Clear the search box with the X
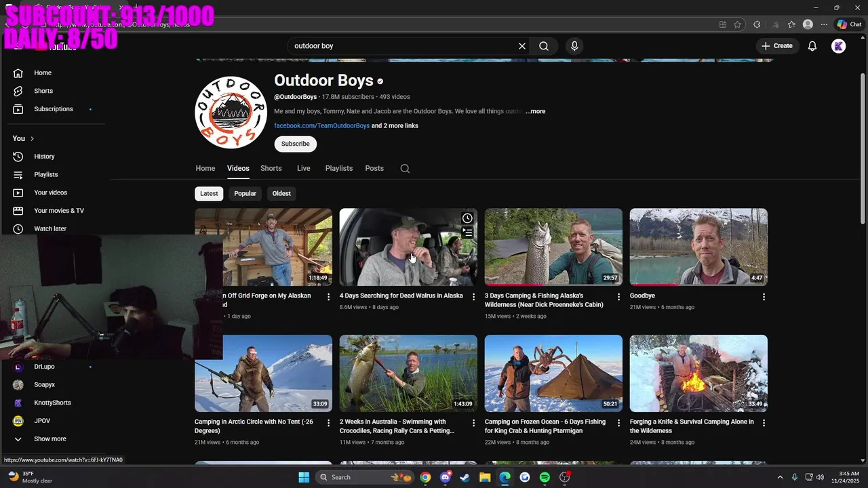Screen dimensions: 868x488 point(522,46)
